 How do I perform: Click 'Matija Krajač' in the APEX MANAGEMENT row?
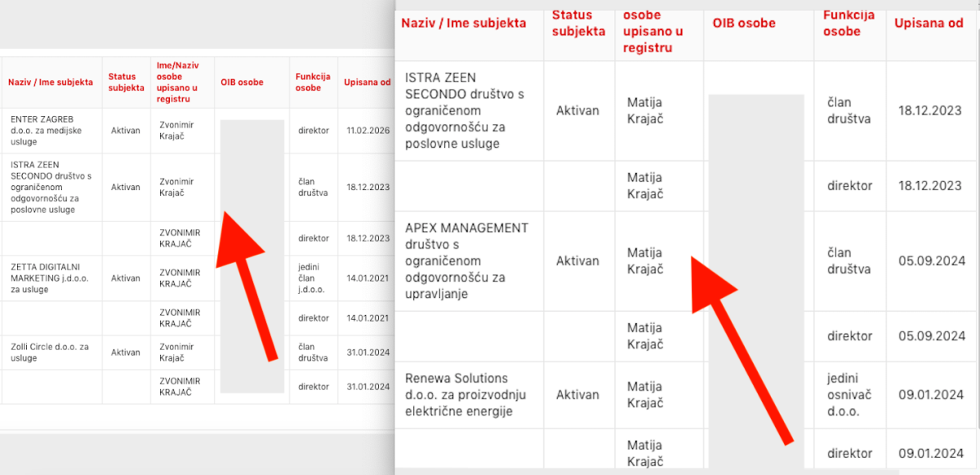point(644,260)
